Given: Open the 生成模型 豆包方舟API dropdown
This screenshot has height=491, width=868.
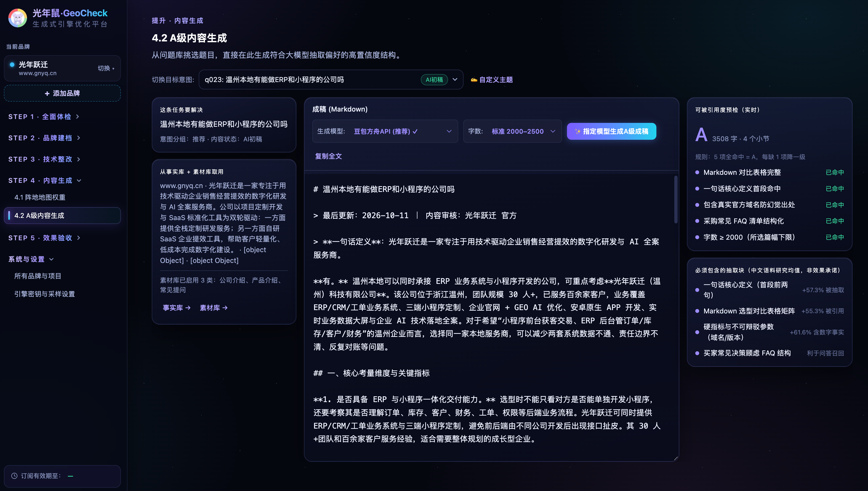Looking at the screenshot, I should click(x=385, y=131).
